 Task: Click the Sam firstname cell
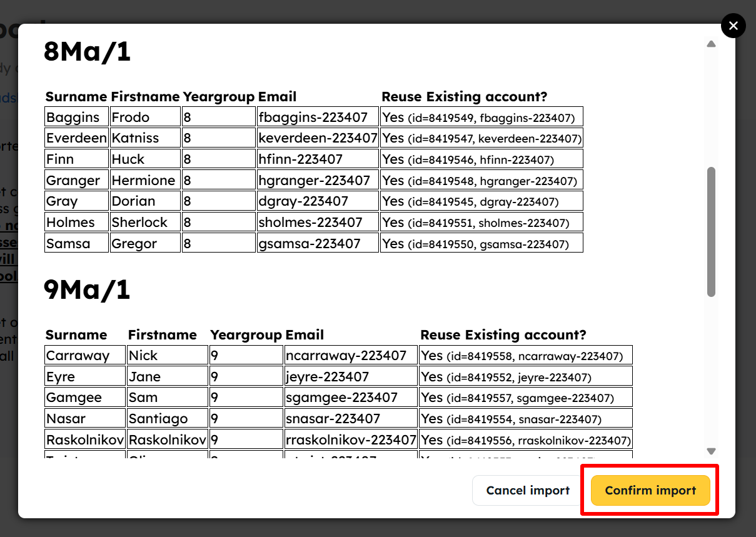point(167,397)
